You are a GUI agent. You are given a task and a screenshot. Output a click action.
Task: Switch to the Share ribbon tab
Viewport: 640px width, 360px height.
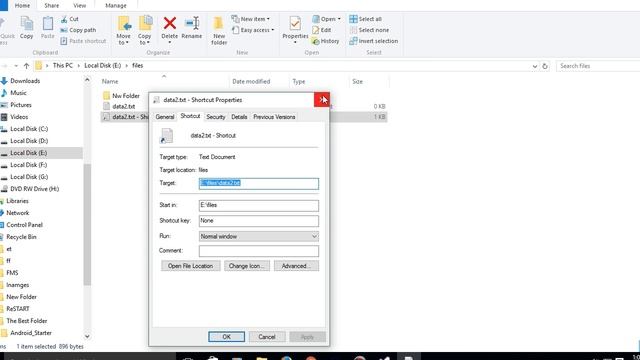pyautogui.click(x=51, y=6)
